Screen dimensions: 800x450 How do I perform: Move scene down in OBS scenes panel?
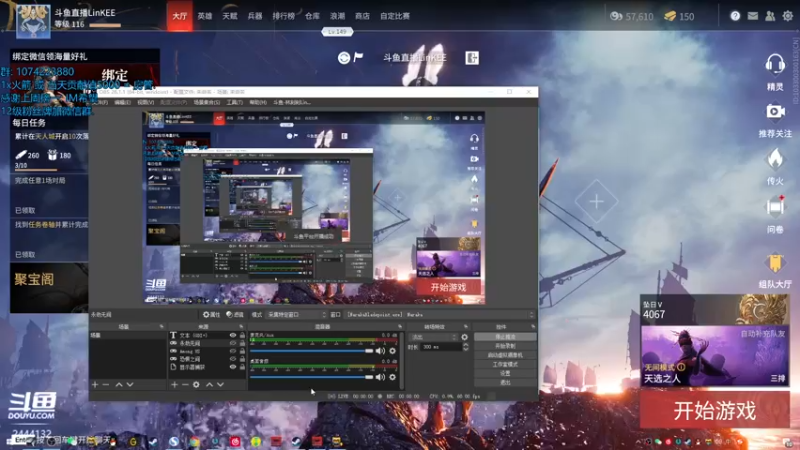click(130, 384)
